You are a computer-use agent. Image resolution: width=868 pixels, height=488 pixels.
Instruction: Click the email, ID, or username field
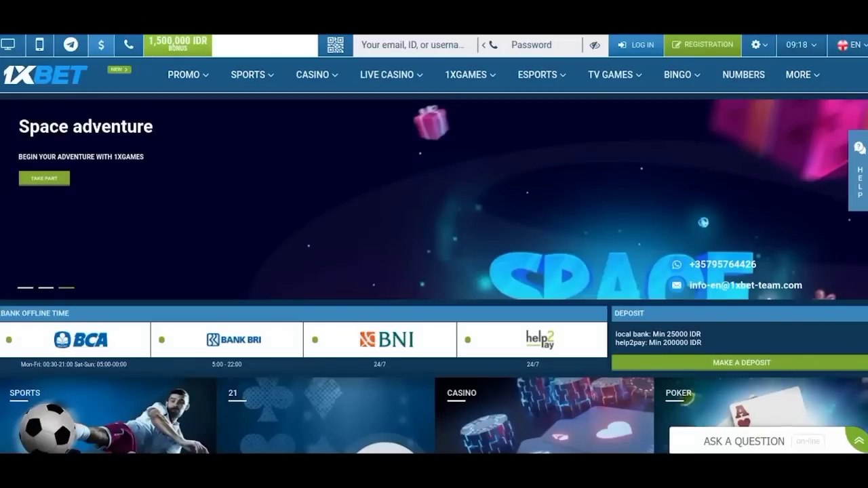click(x=414, y=45)
